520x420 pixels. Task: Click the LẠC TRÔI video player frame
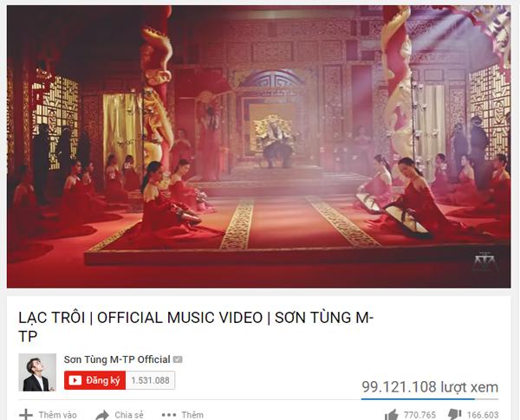pos(258,146)
